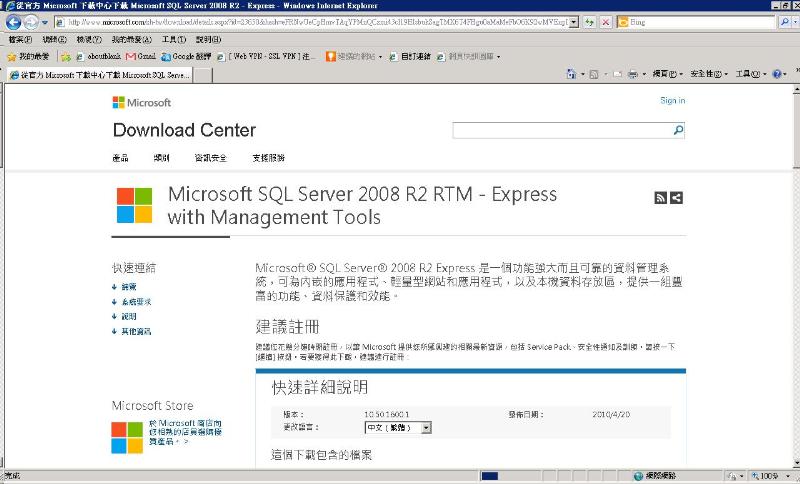Click the share icon beside page title
Image resolution: width=800 pixels, height=484 pixels.
pos(677,198)
